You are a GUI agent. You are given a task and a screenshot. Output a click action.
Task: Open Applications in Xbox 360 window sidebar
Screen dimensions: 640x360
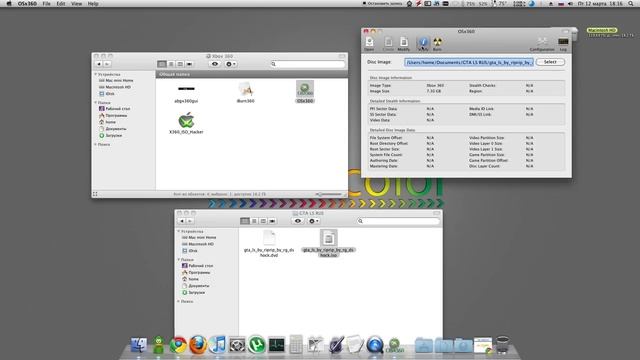[x=113, y=116]
